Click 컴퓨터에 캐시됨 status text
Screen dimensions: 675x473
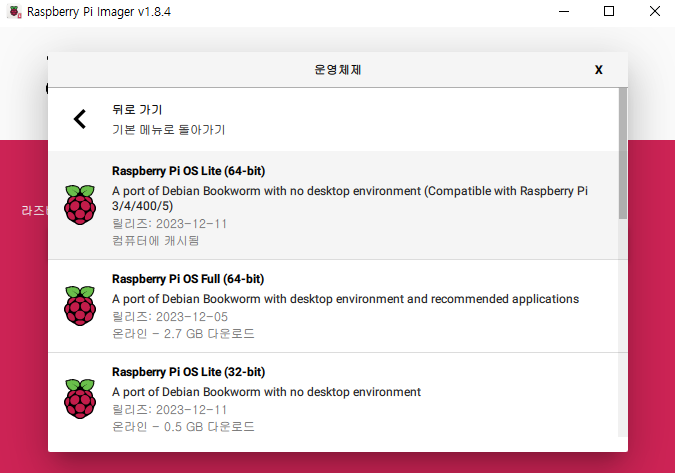click(155, 240)
